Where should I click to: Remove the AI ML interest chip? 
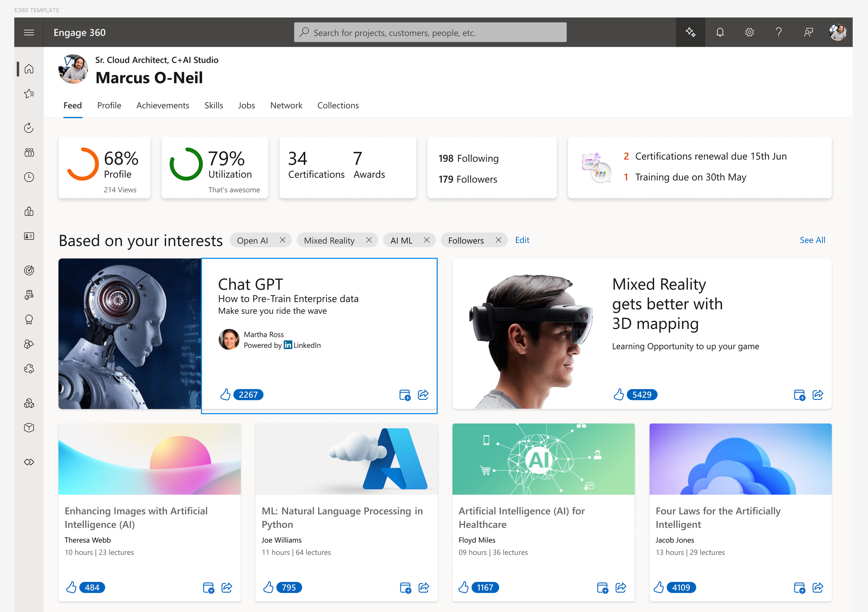pos(427,240)
